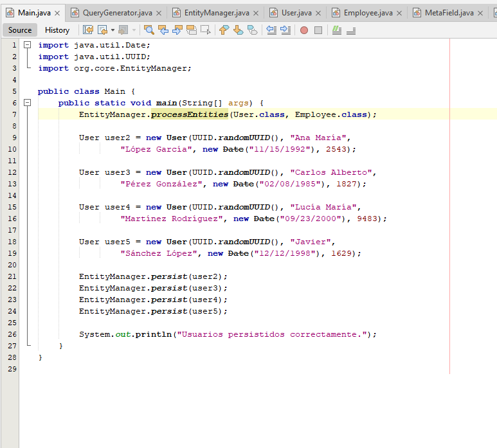Toggle bookmark on current line
The image size is (497, 448).
252,30
